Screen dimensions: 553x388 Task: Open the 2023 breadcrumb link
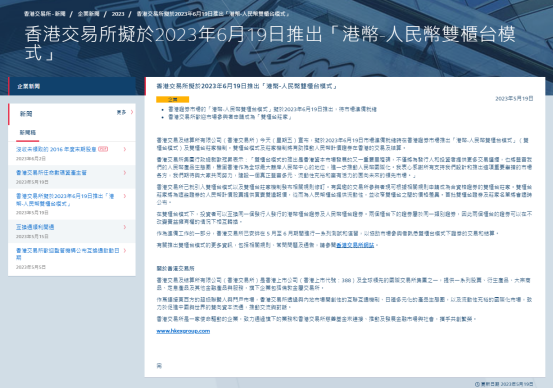coord(118,14)
